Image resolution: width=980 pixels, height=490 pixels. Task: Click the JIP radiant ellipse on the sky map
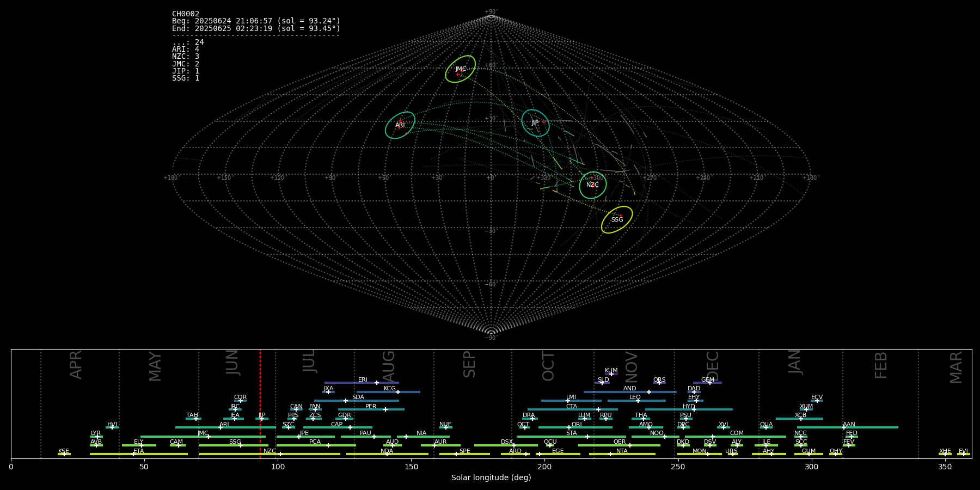pyautogui.click(x=535, y=123)
